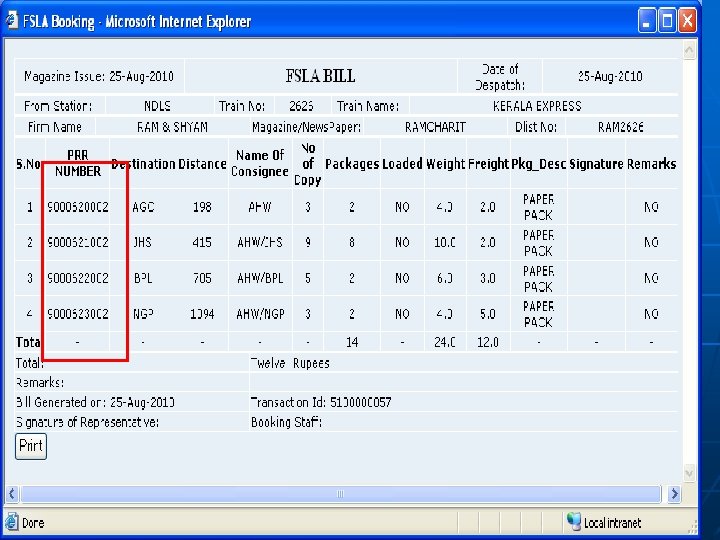Image resolution: width=720 pixels, height=540 pixels.
Task: Click the horizontal scrollbar left arrow
Action: [11, 494]
